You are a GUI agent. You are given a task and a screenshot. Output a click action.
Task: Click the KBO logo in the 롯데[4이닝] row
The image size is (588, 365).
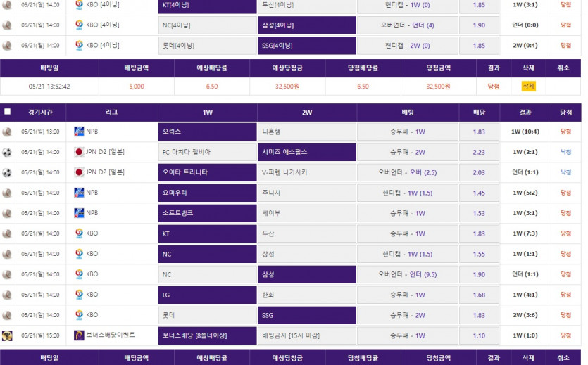pos(79,45)
